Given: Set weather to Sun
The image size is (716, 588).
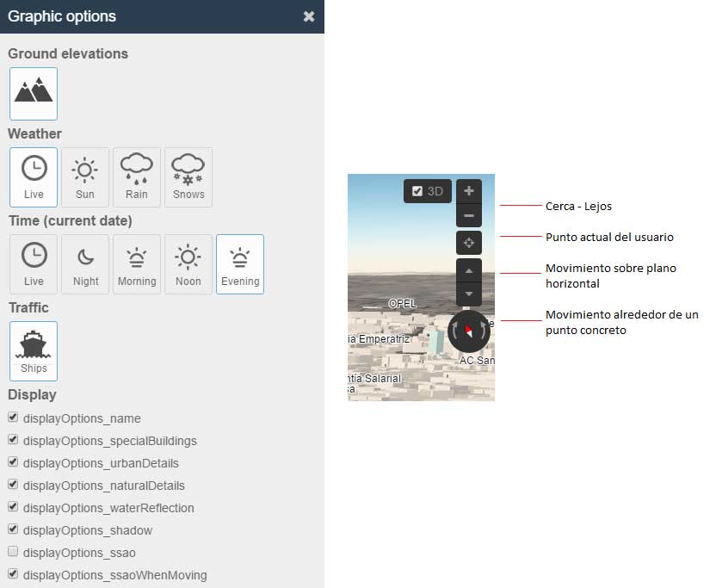Looking at the screenshot, I should pos(84,176).
